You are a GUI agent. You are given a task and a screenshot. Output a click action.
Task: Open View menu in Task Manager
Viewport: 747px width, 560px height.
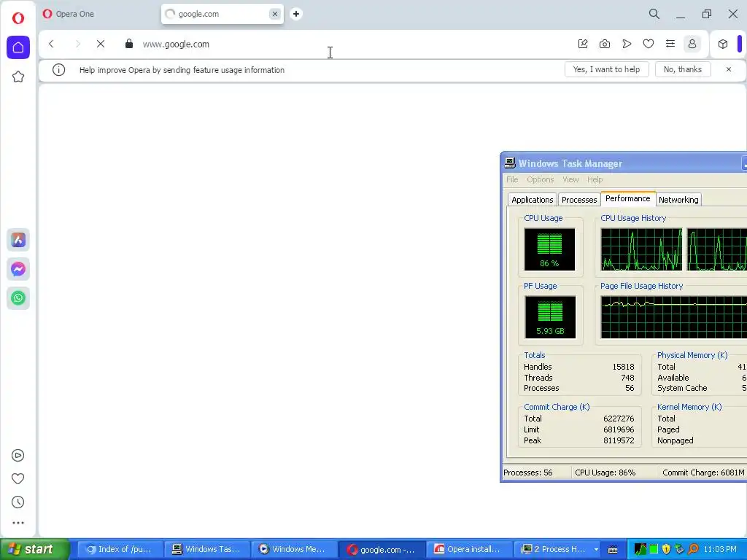(570, 179)
